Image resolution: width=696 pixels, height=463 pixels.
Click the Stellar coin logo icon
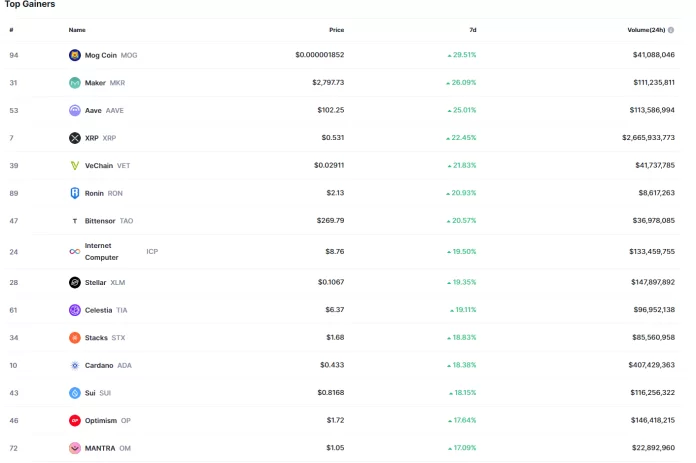click(75, 283)
